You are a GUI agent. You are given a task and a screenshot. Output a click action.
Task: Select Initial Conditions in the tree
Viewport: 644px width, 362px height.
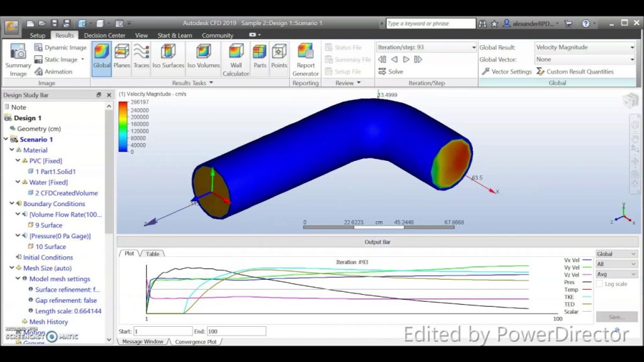click(x=48, y=257)
